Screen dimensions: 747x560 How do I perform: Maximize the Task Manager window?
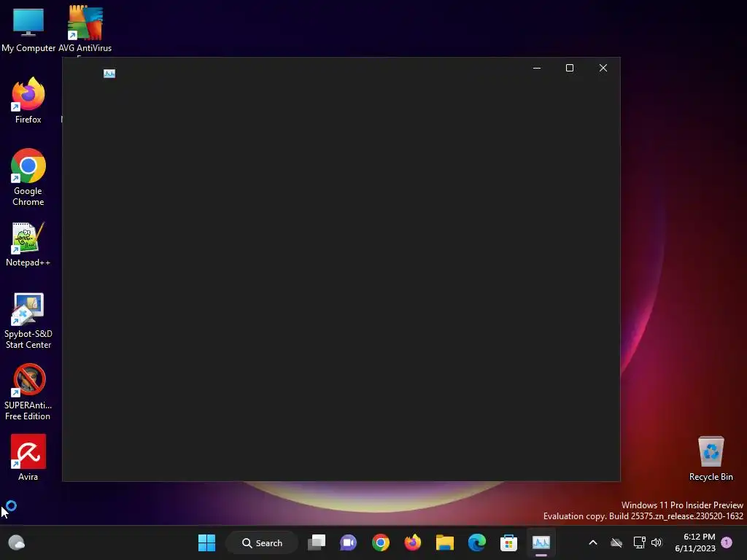point(570,68)
